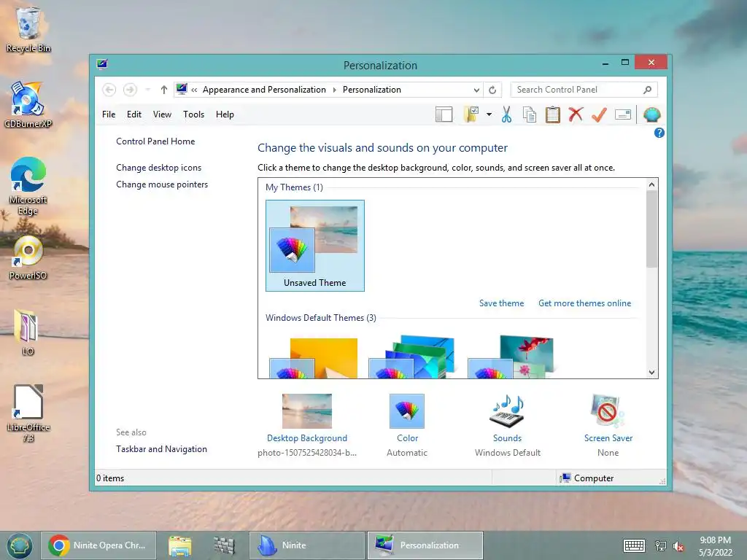This screenshot has width=747, height=560.
Task: Switch to Chrome Ninite taskbar button
Action: (x=98, y=545)
